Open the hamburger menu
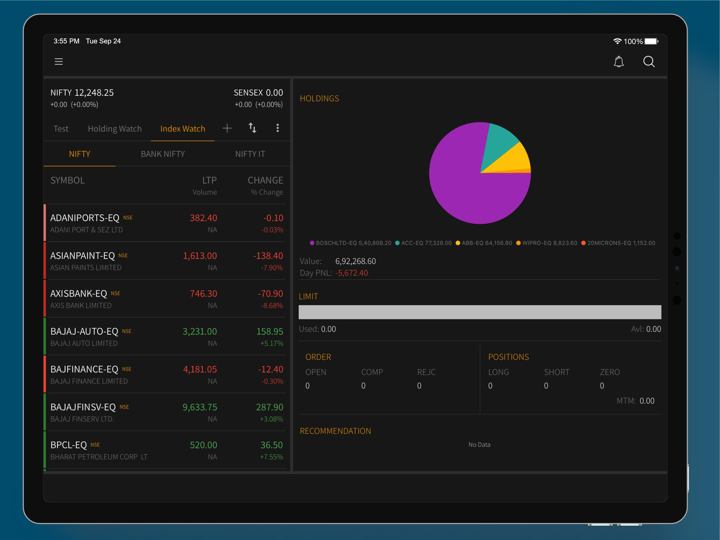The image size is (720, 540). 59,62
